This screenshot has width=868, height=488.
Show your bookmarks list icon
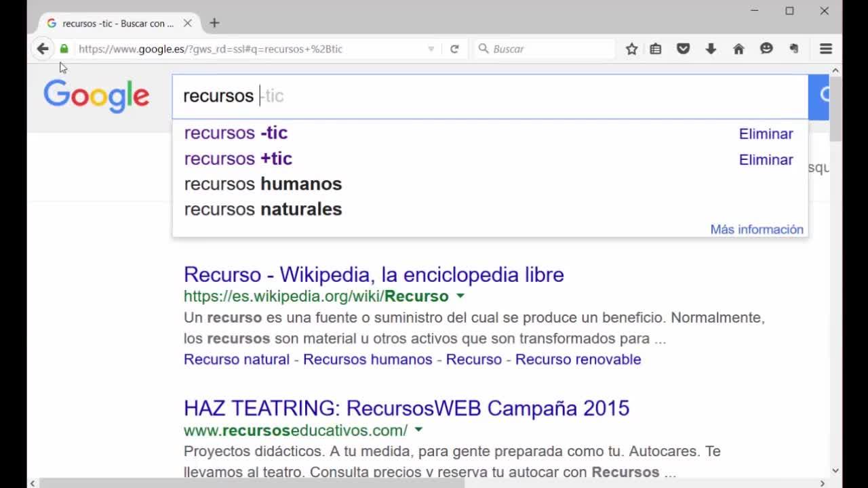(656, 49)
